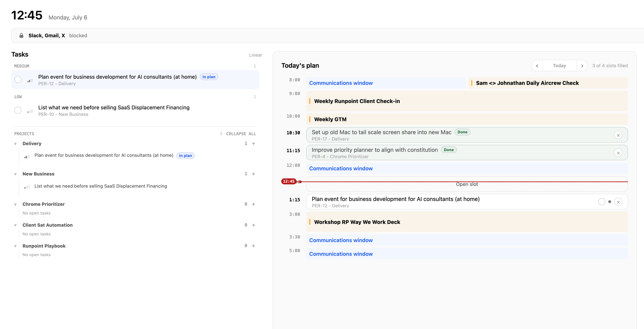Click the MEDIUM priority section header
The image size is (644, 329).
pos(22,66)
